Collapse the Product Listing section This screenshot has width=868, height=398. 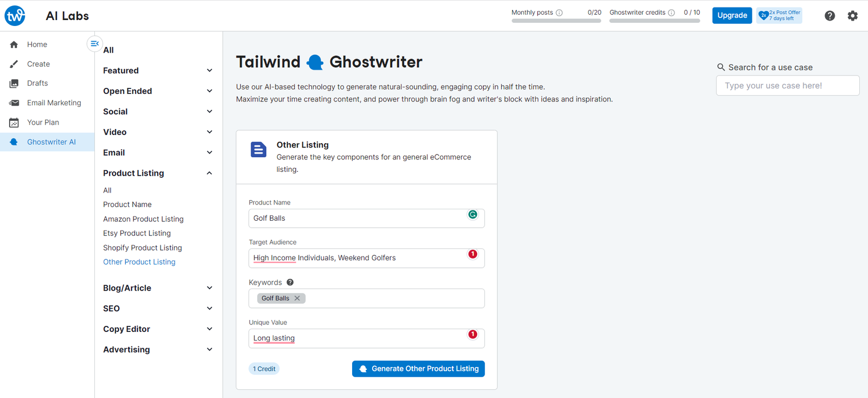click(x=209, y=173)
